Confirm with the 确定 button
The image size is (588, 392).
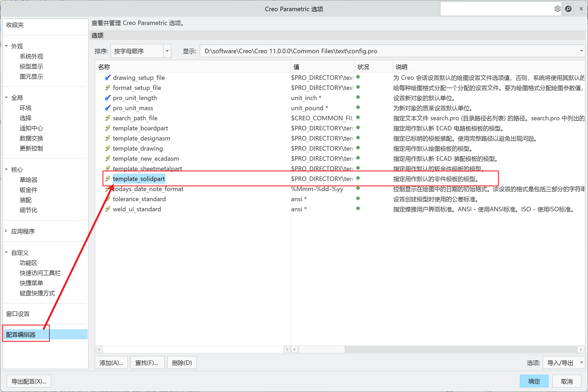coord(534,381)
